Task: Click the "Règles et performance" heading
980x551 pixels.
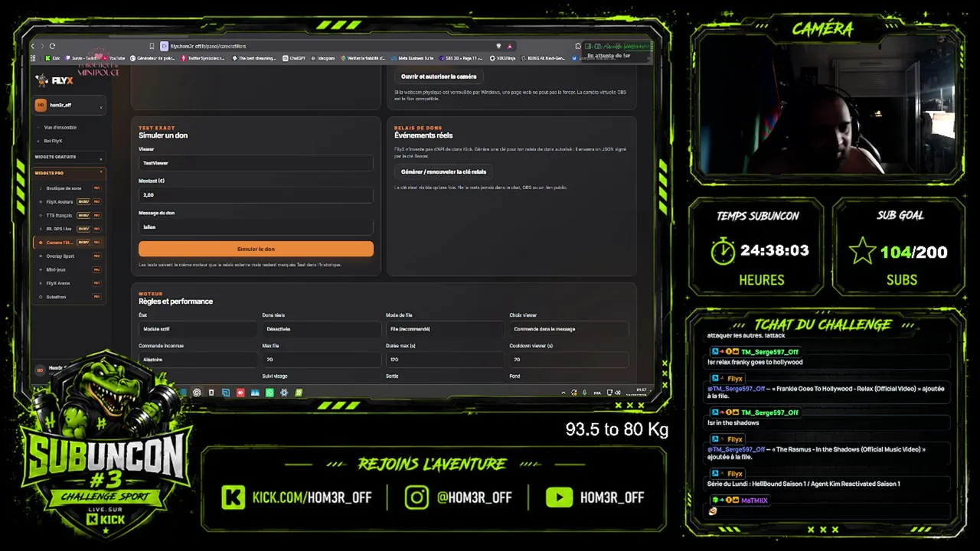Action: pyautogui.click(x=175, y=302)
